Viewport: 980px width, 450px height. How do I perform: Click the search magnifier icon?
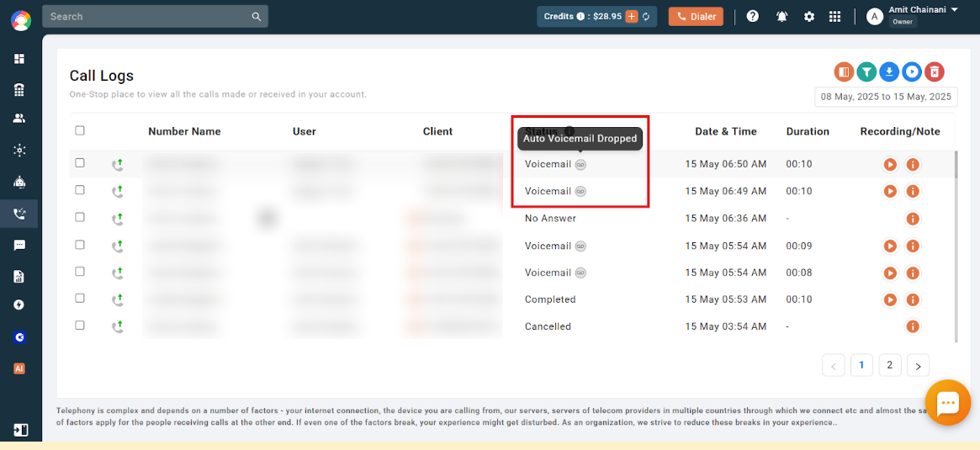pyautogui.click(x=257, y=17)
